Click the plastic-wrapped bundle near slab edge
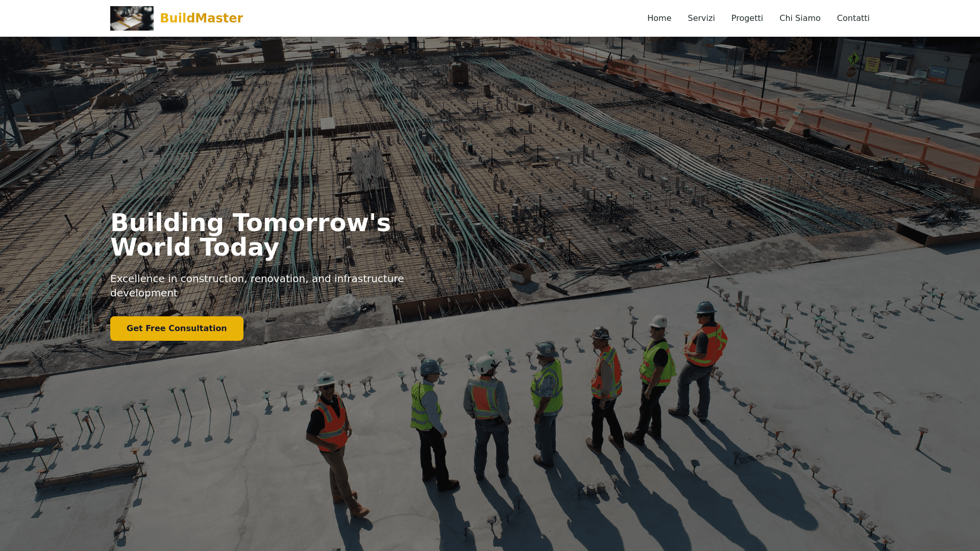This screenshot has height=551, width=980. click(x=346, y=307)
